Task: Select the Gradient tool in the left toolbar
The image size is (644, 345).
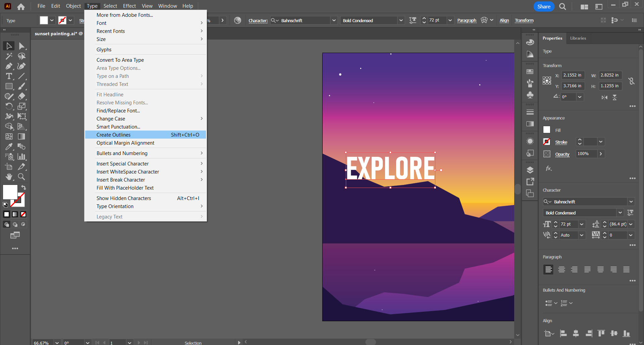Action: pos(21,137)
